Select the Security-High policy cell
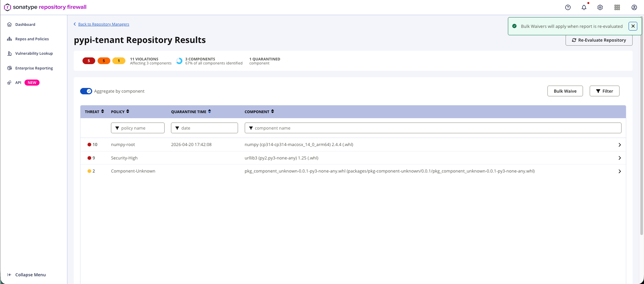The image size is (644, 284). [x=124, y=158]
